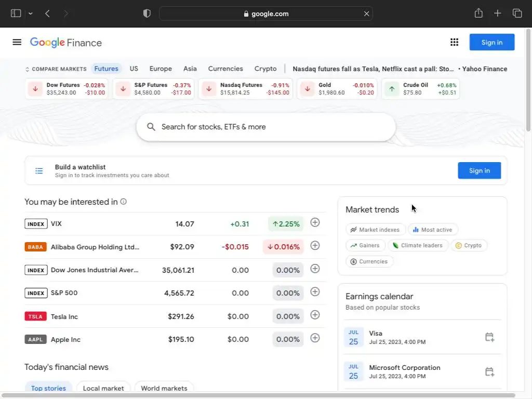Click the search magnifier icon
Screen dimensions: 532x399
[x=151, y=127]
